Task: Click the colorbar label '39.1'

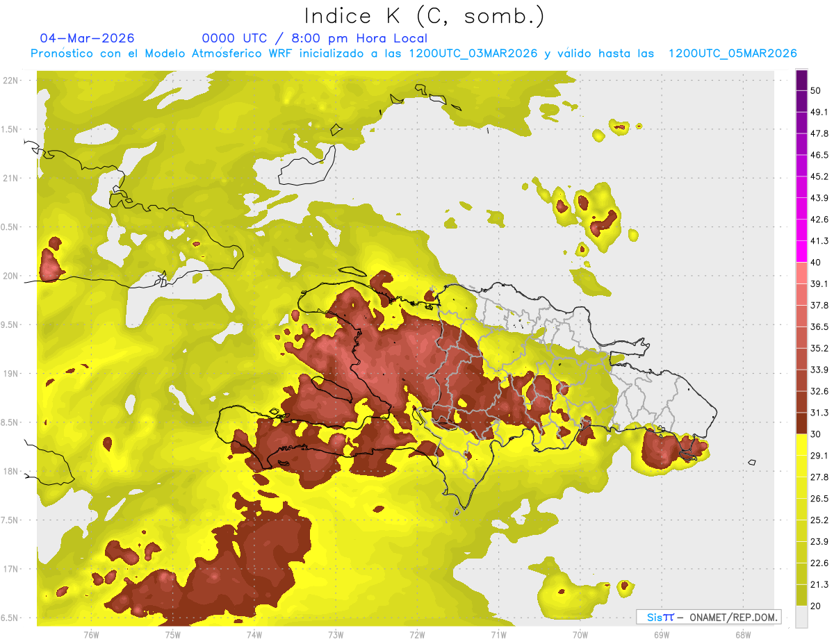Action: pos(819,284)
